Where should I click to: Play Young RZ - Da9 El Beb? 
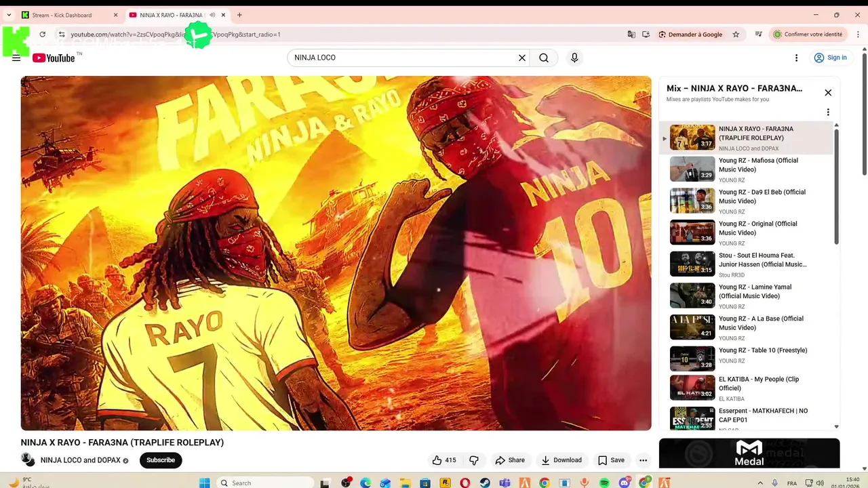[x=746, y=201]
